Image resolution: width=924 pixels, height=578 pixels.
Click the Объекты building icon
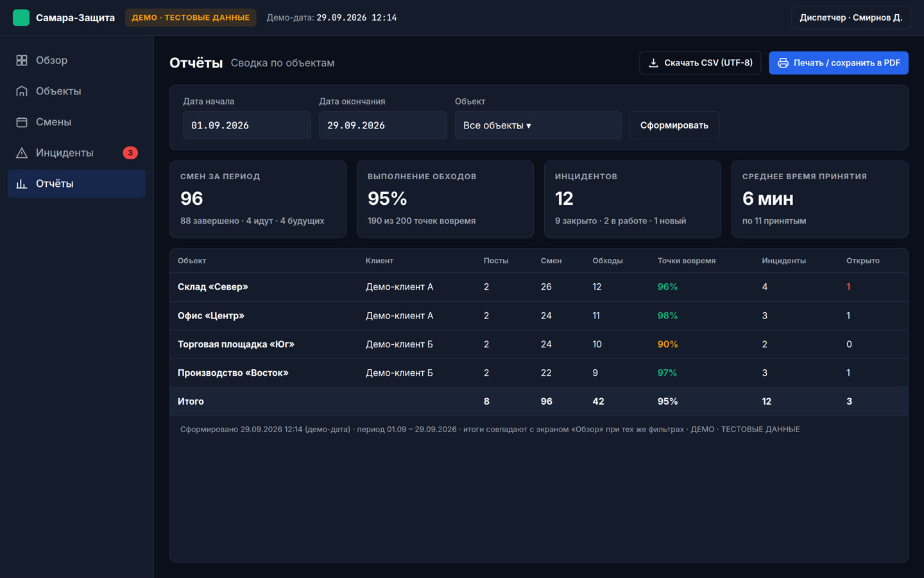[22, 91]
